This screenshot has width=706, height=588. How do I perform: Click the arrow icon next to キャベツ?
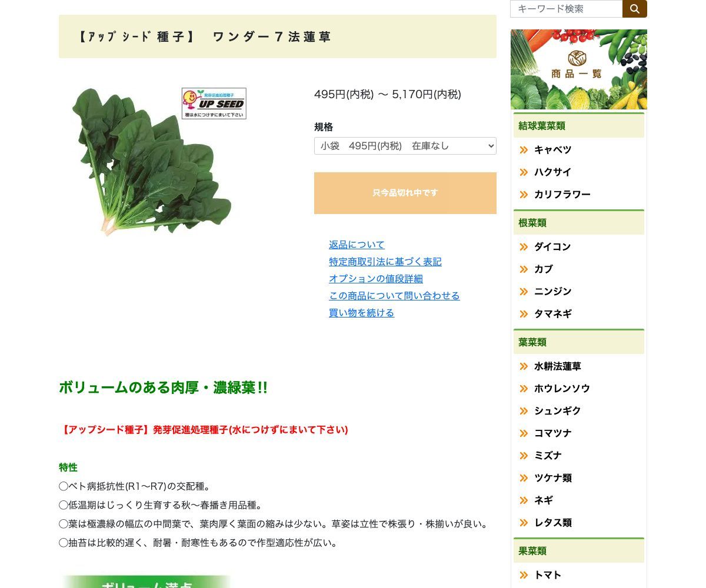pos(524,150)
